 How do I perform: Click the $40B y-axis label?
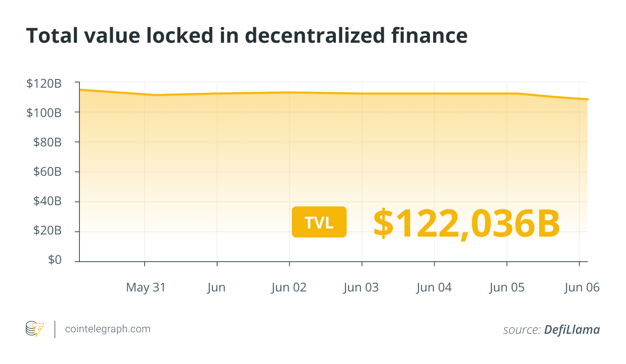click(x=47, y=201)
